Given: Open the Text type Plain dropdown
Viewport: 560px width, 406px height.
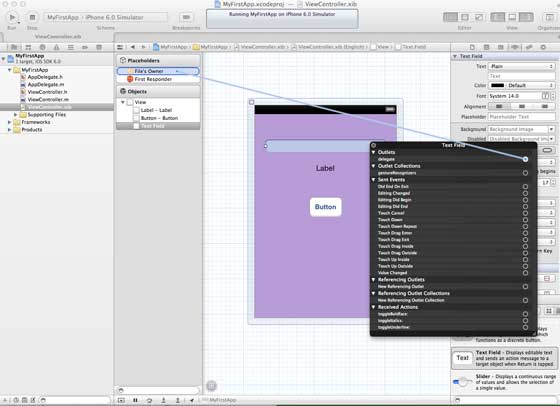Looking at the screenshot, I should pyautogui.click(x=521, y=66).
